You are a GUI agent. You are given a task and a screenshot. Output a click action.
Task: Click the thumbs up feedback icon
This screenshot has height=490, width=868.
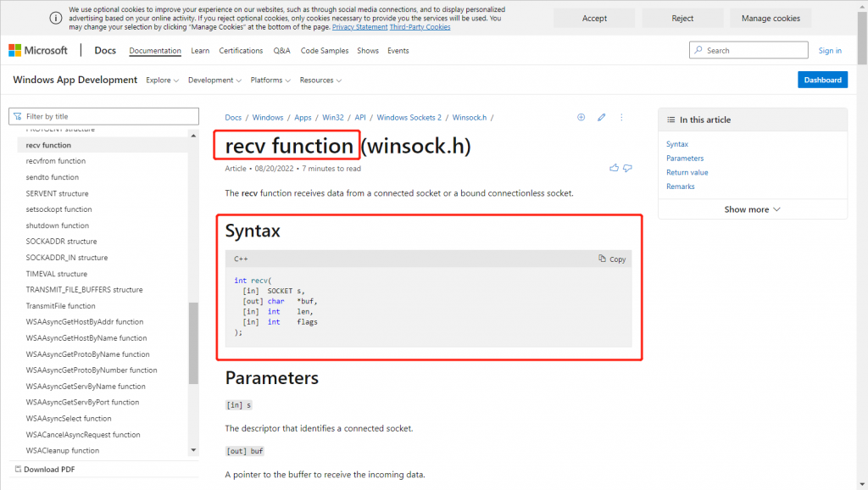[614, 168]
